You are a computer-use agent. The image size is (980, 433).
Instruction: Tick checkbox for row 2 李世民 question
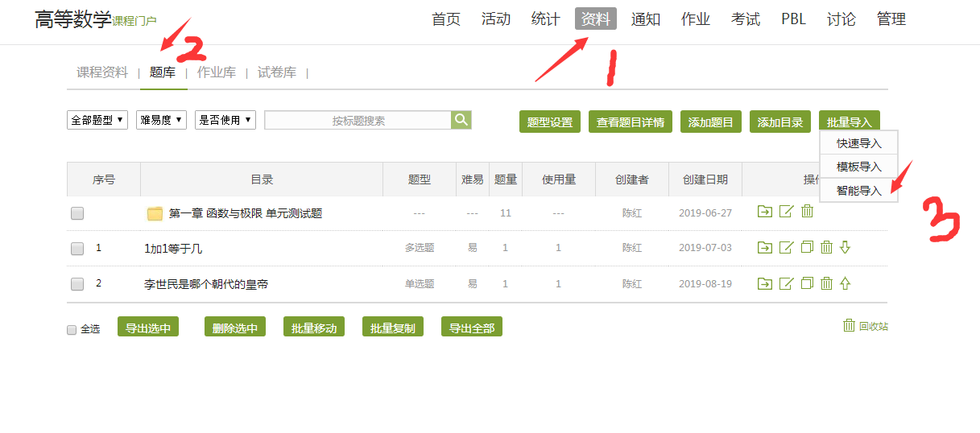click(x=77, y=284)
